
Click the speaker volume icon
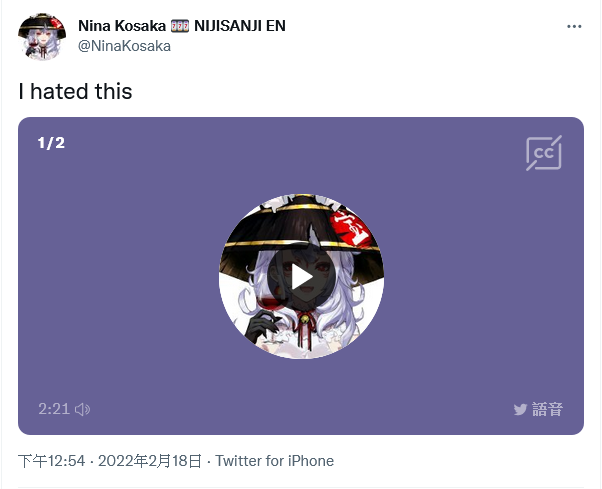tap(82, 409)
